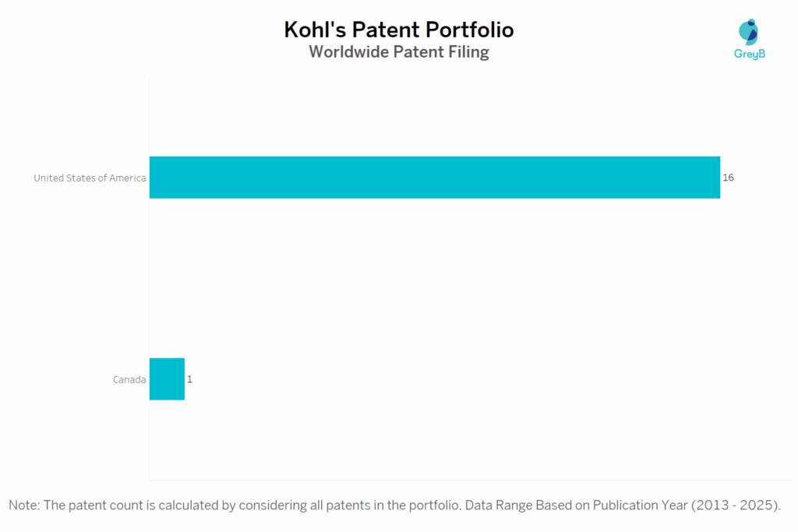Select the Canada bar
This screenshot has height=532, width=798.
coord(167,379)
